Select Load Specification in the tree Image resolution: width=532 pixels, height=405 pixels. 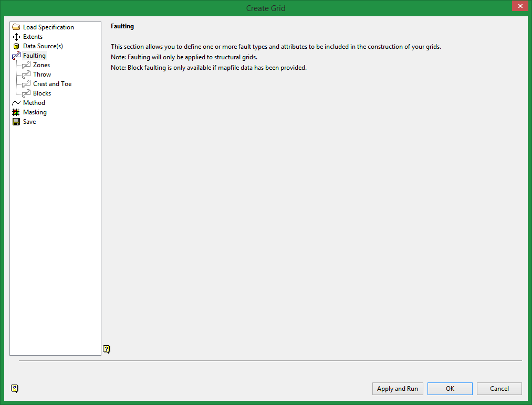pos(48,27)
